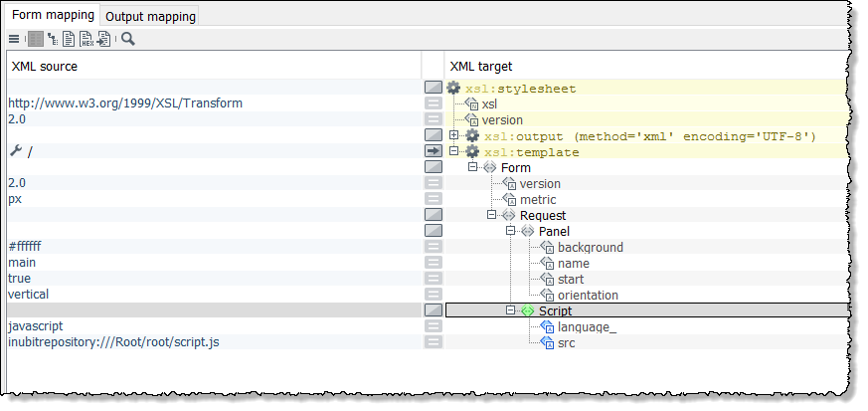This screenshot has height=411, width=868.
Task: Click the magnifier search icon
Action: (128, 39)
